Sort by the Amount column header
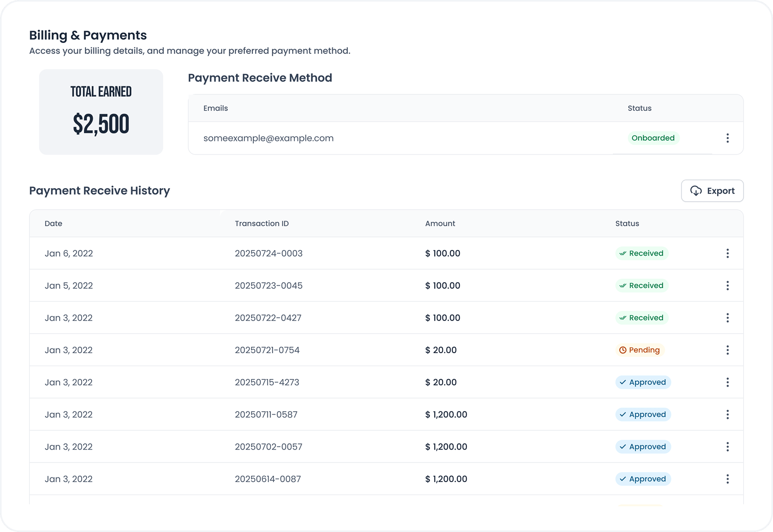 (440, 223)
